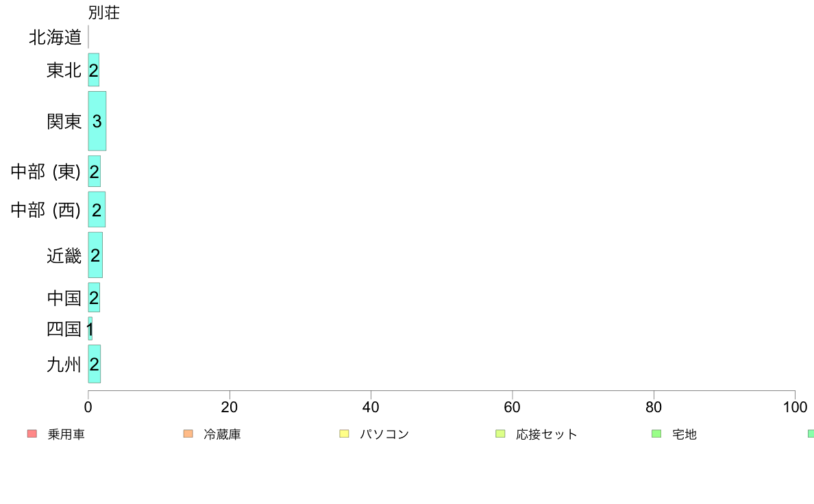
Task: Select the 東北 bar showing 2
Action: click(93, 70)
